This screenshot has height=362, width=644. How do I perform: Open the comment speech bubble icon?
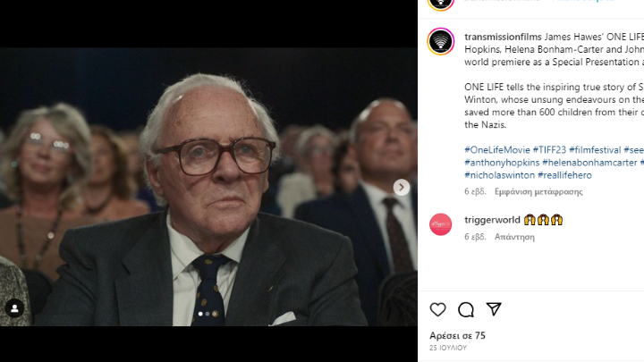[x=466, y=309]
